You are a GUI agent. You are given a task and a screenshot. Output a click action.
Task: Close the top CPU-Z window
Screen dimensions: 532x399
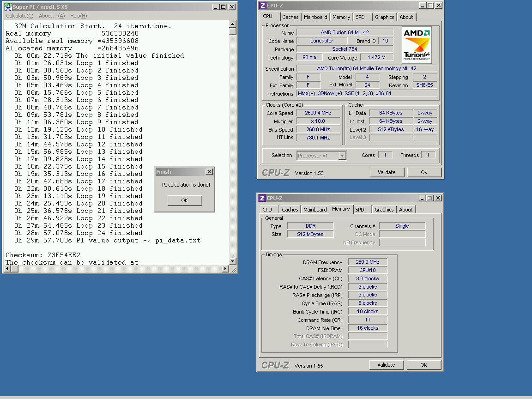(439, 6)
